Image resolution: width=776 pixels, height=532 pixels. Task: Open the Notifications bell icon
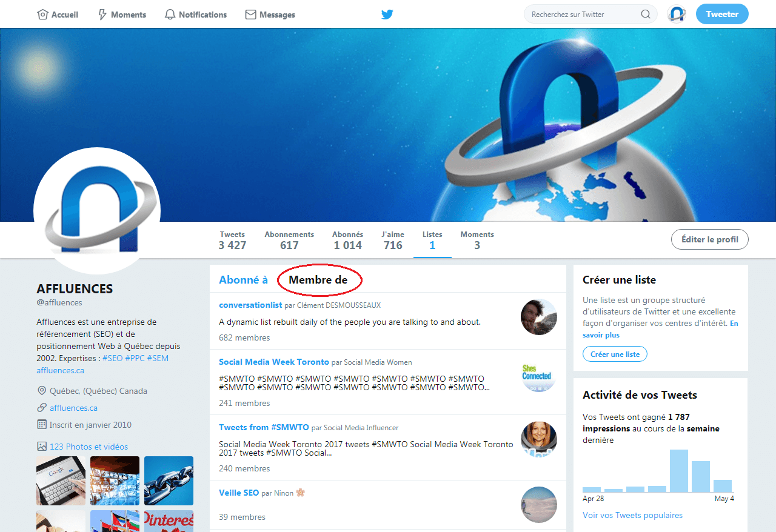point(170,15)
